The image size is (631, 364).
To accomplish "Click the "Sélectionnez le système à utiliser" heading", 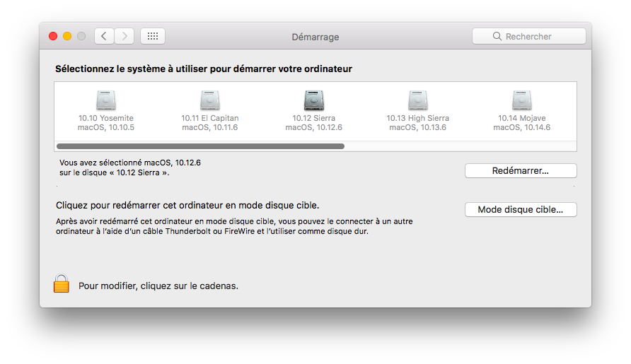I will pyautogui.click(x=204, y=69).
